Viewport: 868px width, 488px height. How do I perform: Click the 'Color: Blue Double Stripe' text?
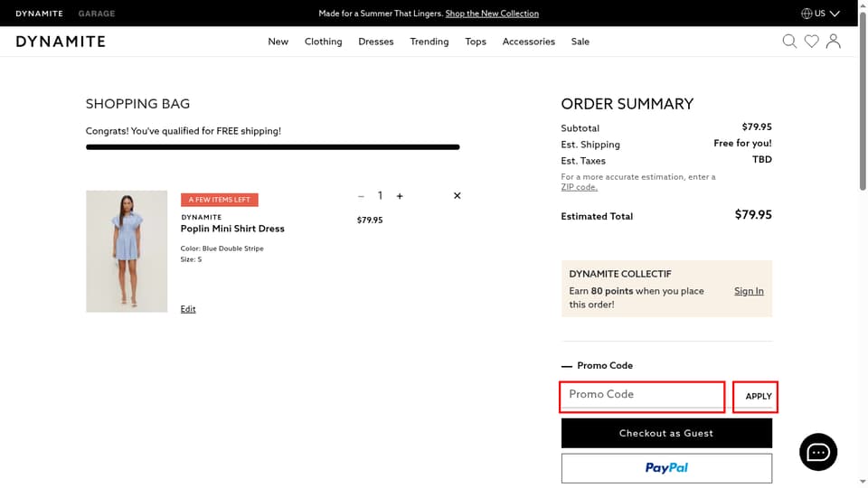(x=222, y=249)
